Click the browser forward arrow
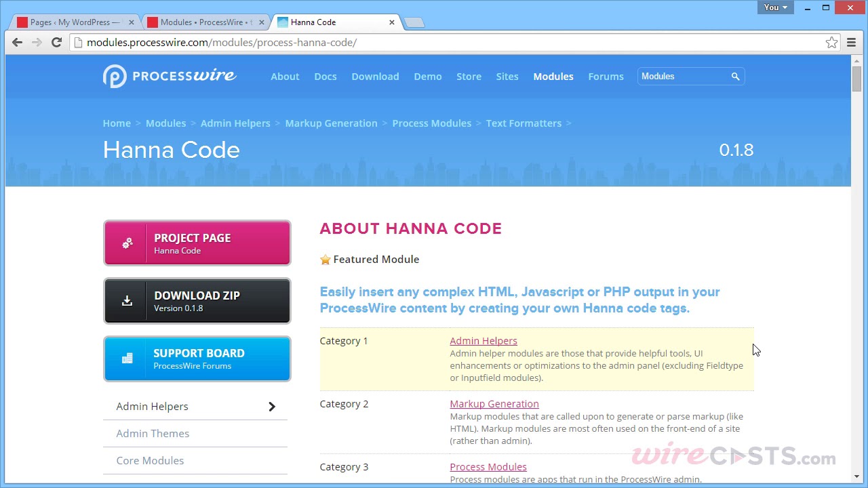868x488 pixels. pos(37,42)
